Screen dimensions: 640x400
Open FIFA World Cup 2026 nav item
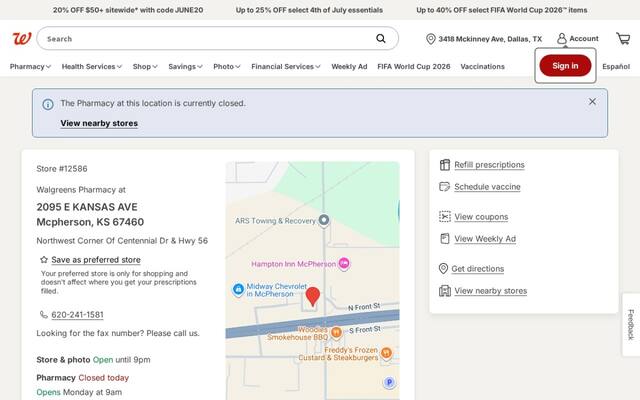tap(414, 67)
